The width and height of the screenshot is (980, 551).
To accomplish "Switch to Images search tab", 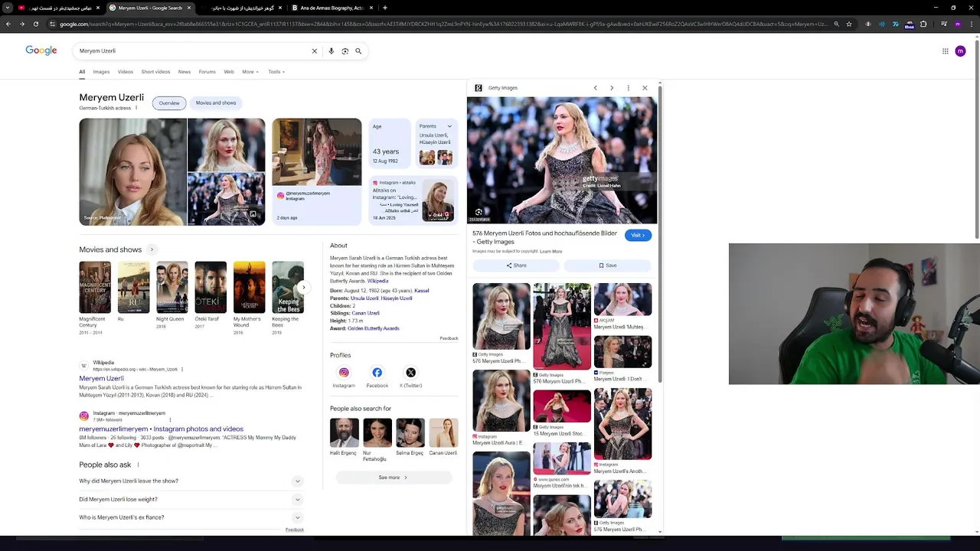I will pyautogui.click(x=101, y=72).
